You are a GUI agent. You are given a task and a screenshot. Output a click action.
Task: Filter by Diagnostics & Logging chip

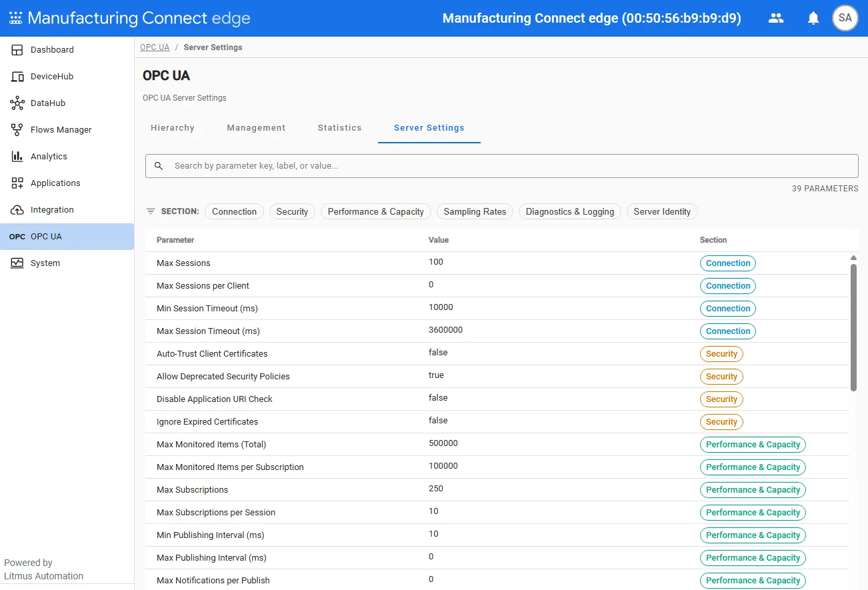[x=570, y=211]
